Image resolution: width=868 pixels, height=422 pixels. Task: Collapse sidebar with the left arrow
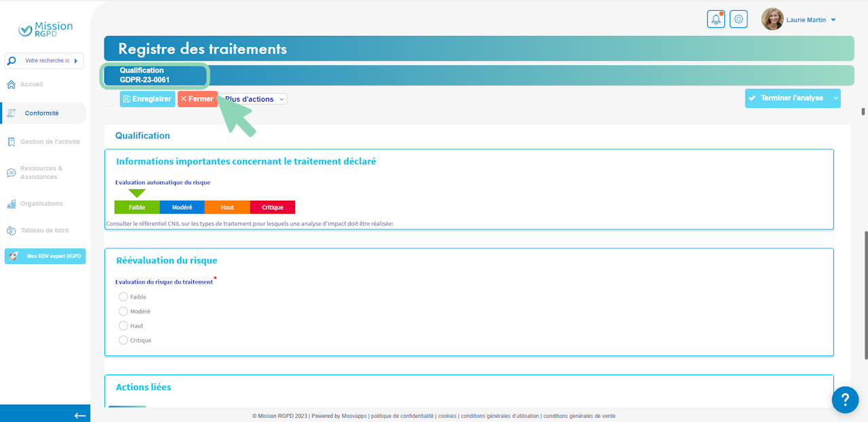[x=80, y=415]
